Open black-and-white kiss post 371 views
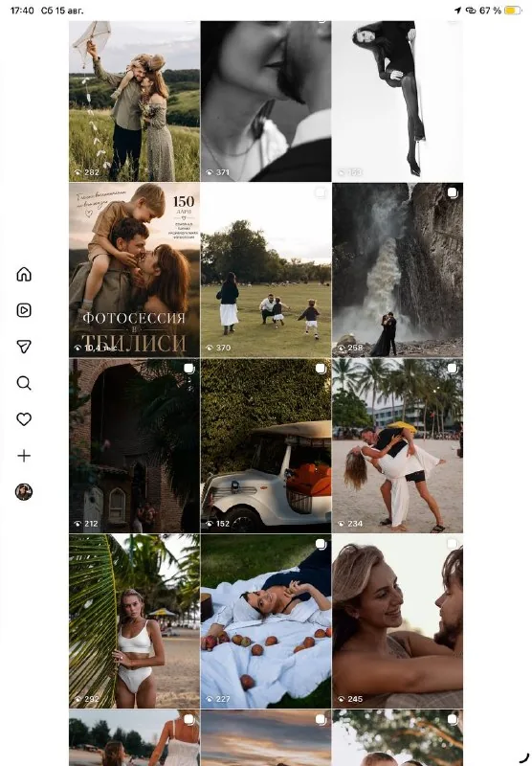Viewport: 532px width, 766px height. pos(266,101)
